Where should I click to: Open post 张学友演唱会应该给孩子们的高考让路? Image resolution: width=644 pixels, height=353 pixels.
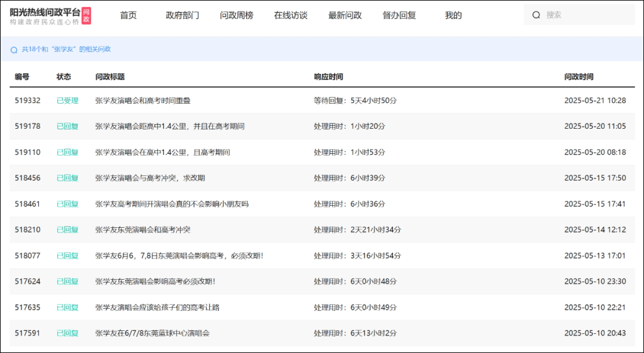[157, 307]
